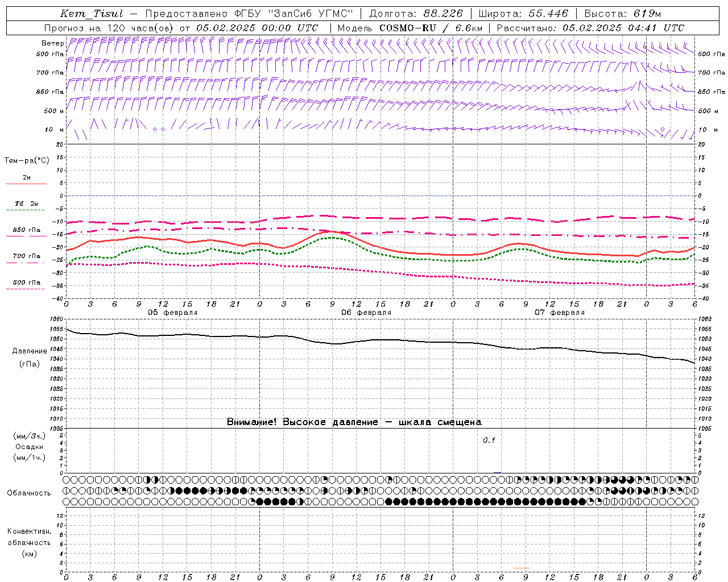Select the text Предоставлено ФГБУ "ЗапСиб УГМС"

249,14
